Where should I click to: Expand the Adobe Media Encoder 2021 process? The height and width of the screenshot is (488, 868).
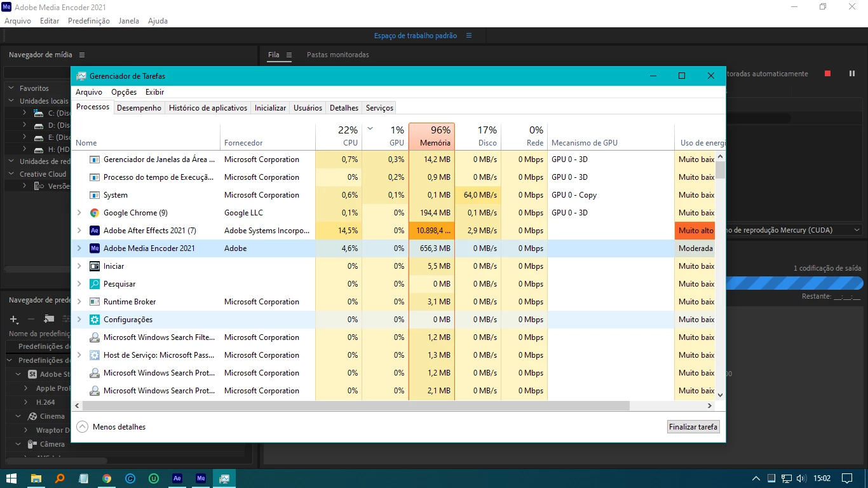point(79,248)
